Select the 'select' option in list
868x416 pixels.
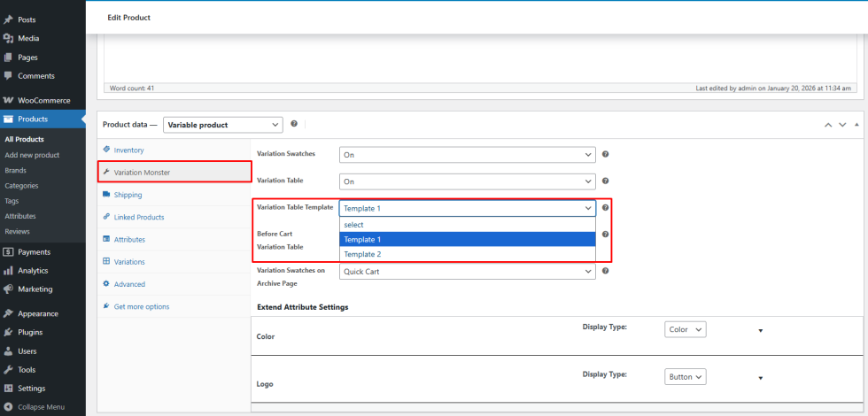point(353,225)
